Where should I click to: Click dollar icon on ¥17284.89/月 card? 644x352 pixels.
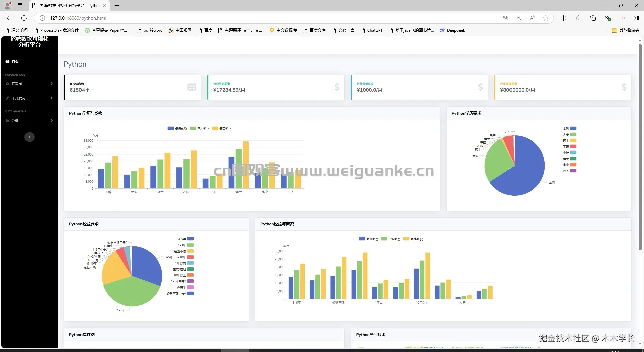tap(337, 87)
